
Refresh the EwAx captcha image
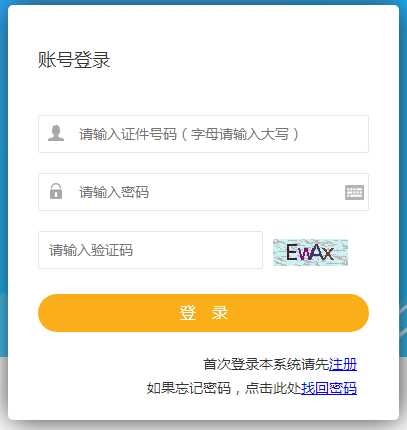310,252
